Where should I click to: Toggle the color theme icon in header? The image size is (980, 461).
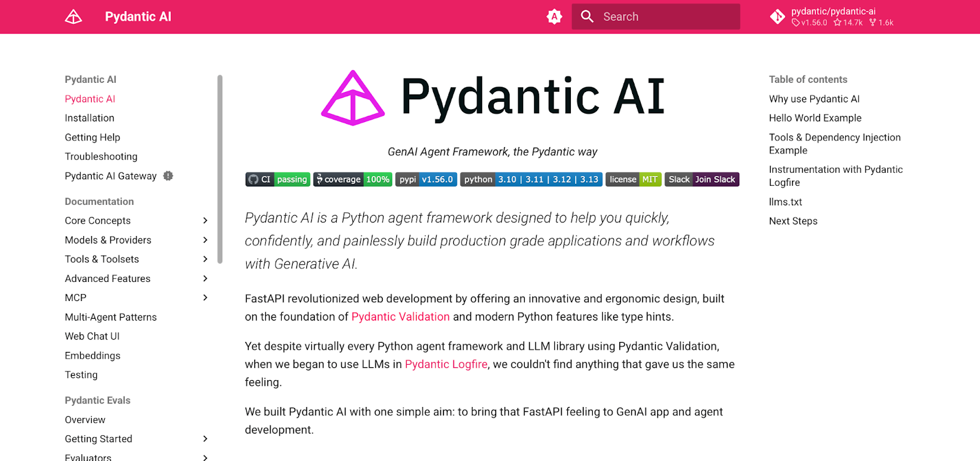pos(554,17)
